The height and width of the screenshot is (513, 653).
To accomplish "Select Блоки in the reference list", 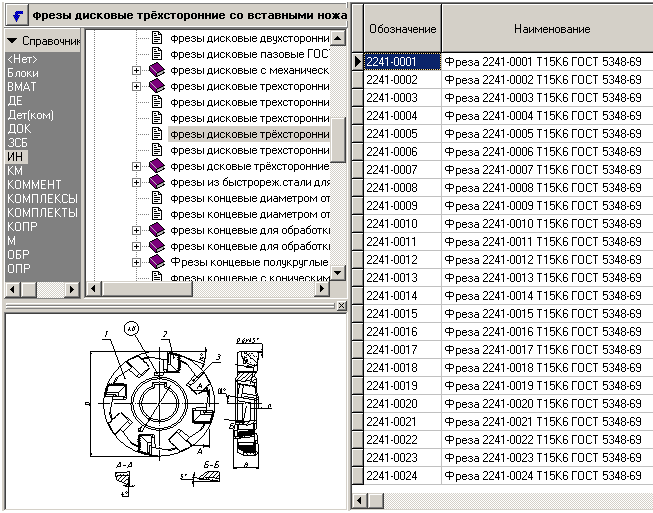I will pos(23,73).
